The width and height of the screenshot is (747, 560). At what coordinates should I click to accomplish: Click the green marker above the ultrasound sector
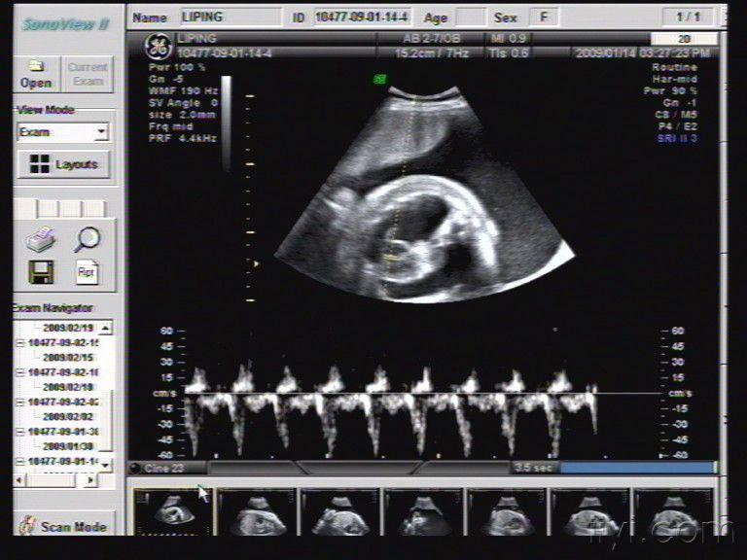(379, 79)
